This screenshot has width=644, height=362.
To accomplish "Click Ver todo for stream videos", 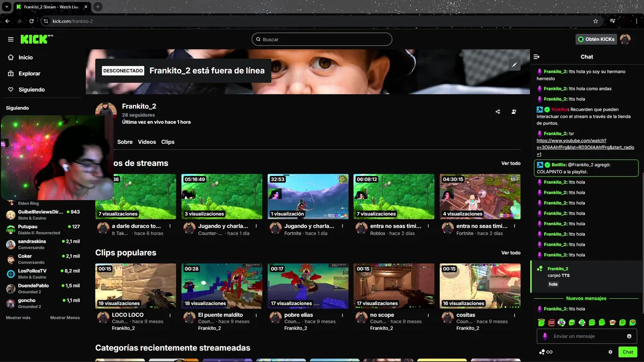I will [511, 163].
